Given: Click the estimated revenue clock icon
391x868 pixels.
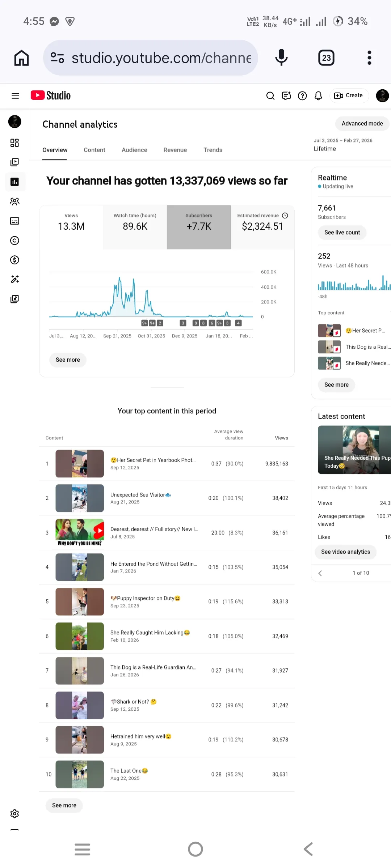Looking at the screenshot, I should (285, 216).
